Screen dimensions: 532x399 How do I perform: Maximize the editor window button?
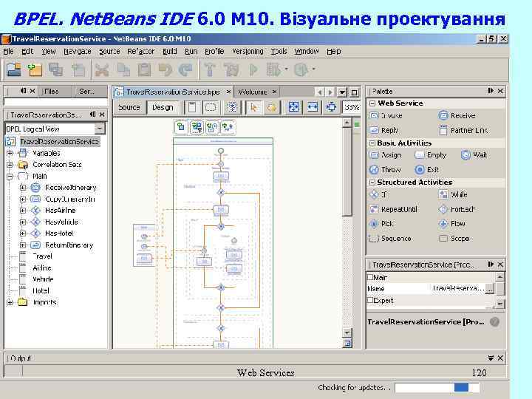click(355, 92)
